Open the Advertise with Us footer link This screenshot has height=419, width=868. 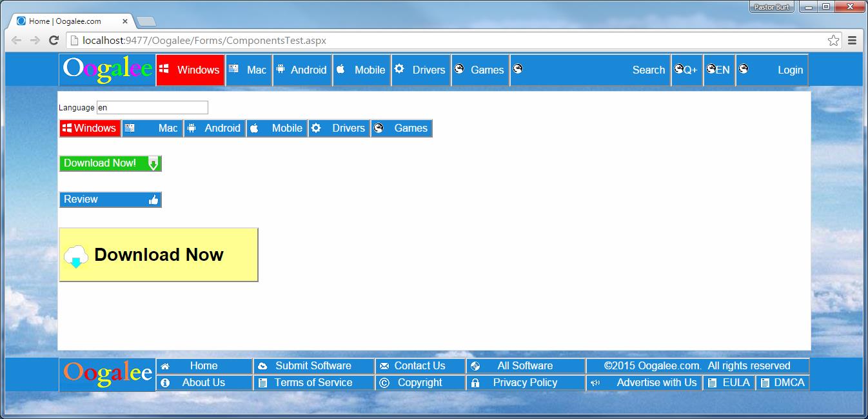coord(645,383)
